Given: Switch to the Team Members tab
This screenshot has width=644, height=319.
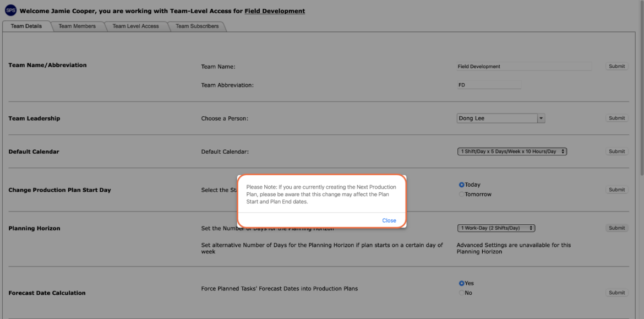Looking at the screenshot, I should pos(77,26).
